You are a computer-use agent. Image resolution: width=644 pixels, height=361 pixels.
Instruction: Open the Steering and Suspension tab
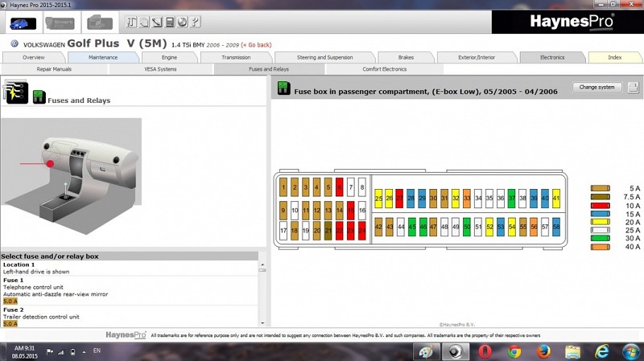tap(325, 57)
